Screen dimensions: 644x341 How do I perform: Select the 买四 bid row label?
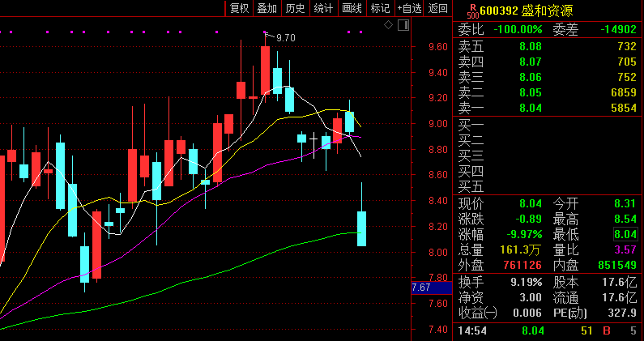click(471, 172)
